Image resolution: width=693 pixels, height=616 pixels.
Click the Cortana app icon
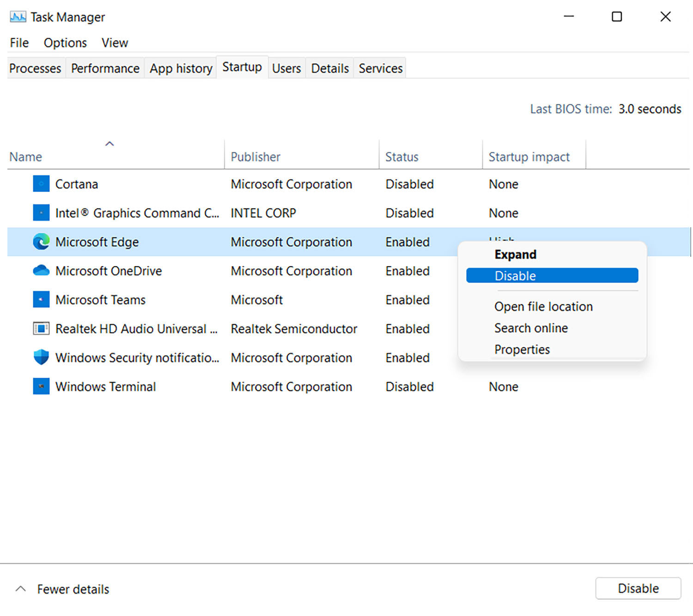[x=41, y=184]
